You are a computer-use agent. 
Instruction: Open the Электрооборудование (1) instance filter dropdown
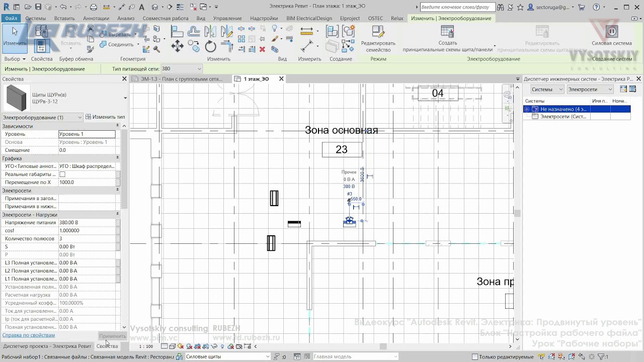[x=42, y=117]
